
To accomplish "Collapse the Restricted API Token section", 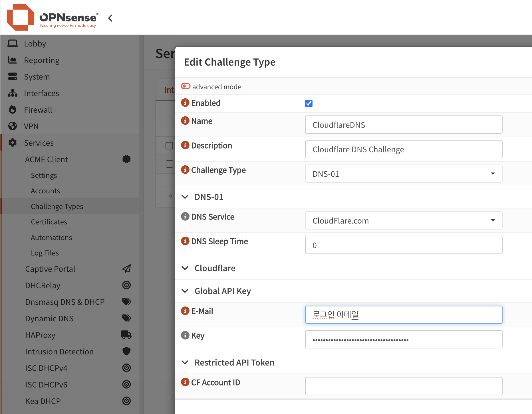I will [185, 362].
